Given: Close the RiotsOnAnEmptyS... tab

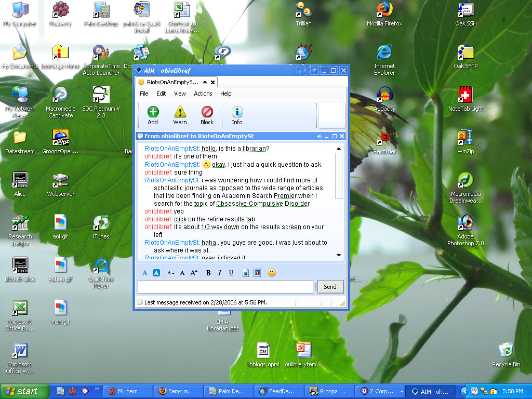Looking at the screenshot, I should click(212, 82).
